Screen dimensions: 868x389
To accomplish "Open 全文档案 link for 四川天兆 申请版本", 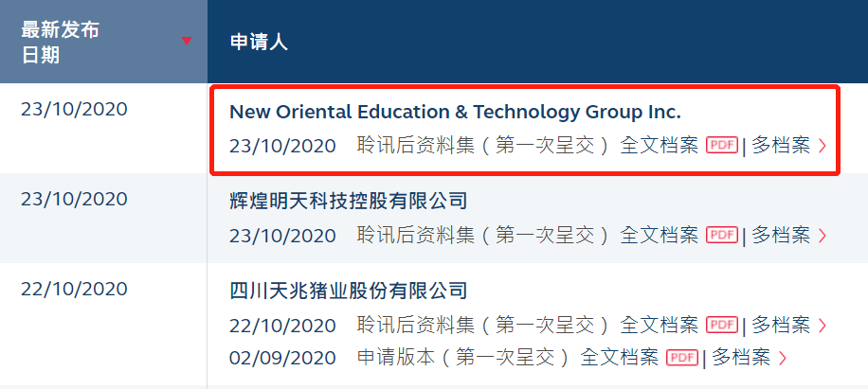I will tap(620, 358).
